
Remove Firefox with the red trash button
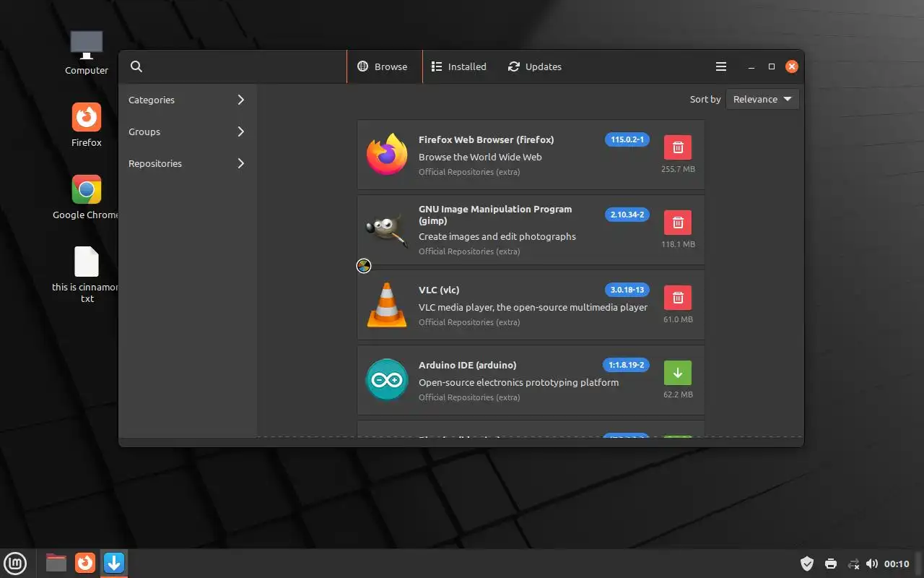(678, 147)
